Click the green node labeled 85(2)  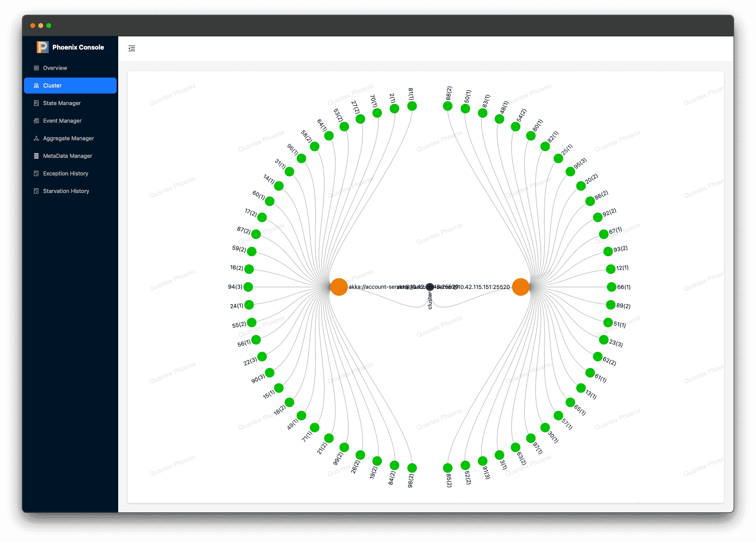click(x=448, y=468)
